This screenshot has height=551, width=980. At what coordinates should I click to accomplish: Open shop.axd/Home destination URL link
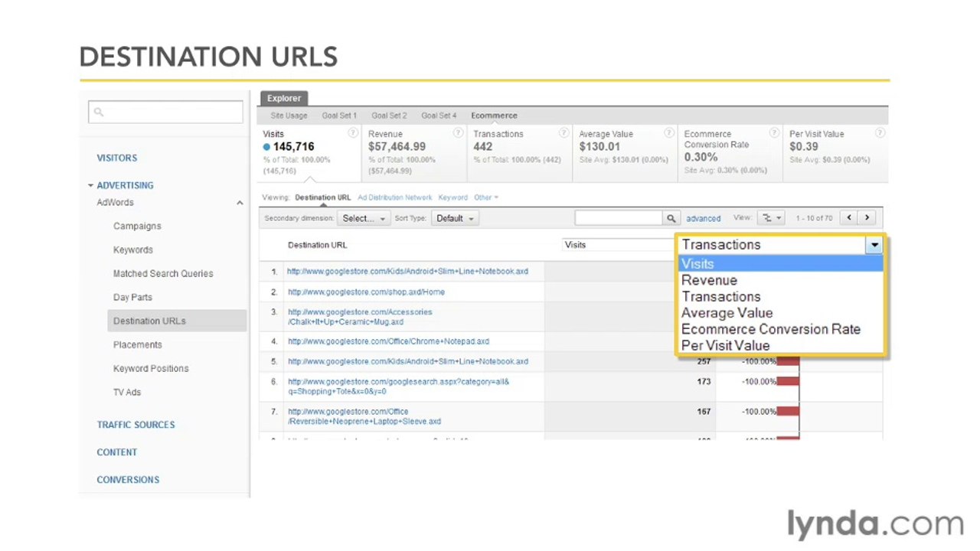click(x=366, y=292)
